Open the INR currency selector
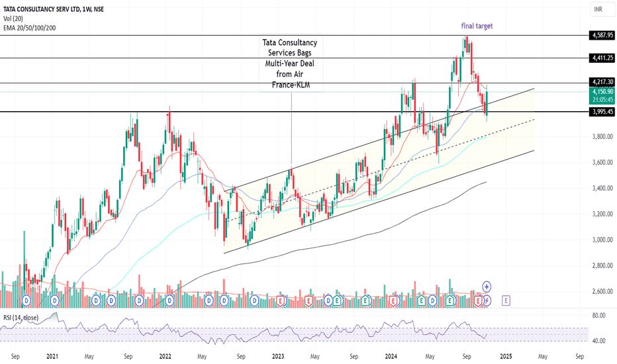The image size is (617, 364). (x=602, y=9)
